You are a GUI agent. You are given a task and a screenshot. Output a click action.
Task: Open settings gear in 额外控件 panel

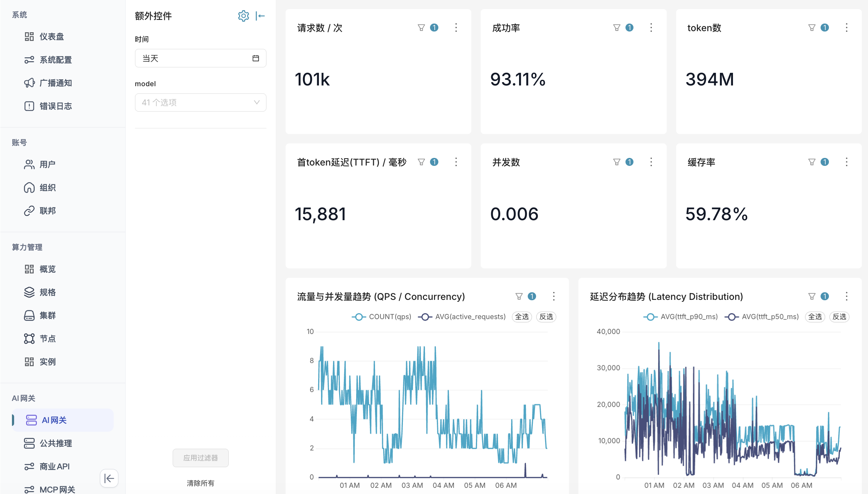[x=243, y=16]
